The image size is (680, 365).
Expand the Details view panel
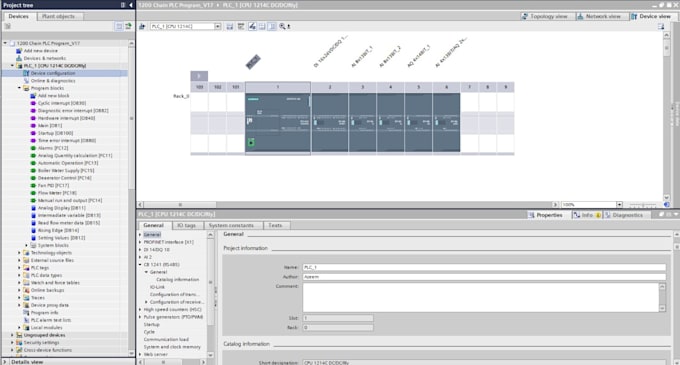5,362
